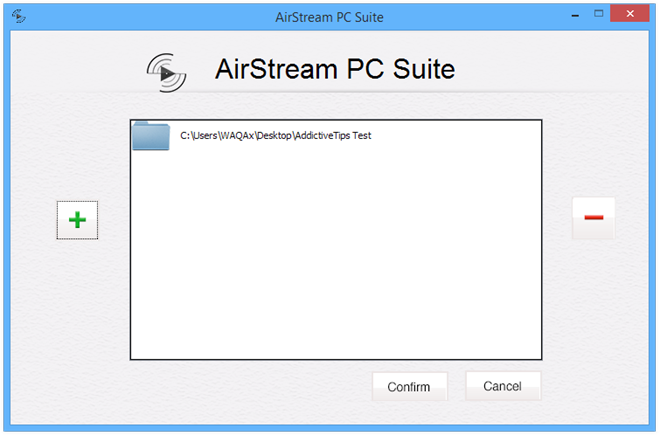The width and height of the screenshot is (660, 435).
Task: Minimize the AirStream PC Suite window
Action: [x=575, y=16]
